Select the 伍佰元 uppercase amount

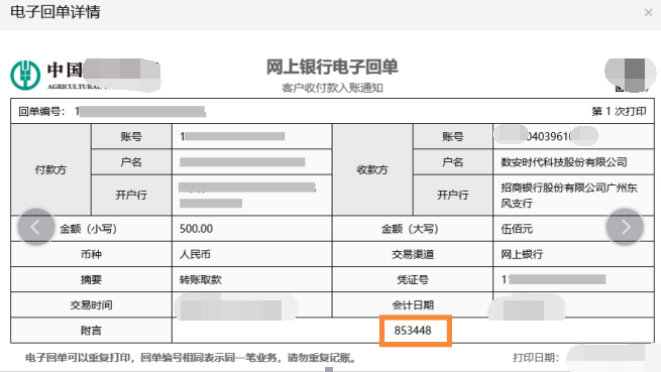tap(517, 229)
